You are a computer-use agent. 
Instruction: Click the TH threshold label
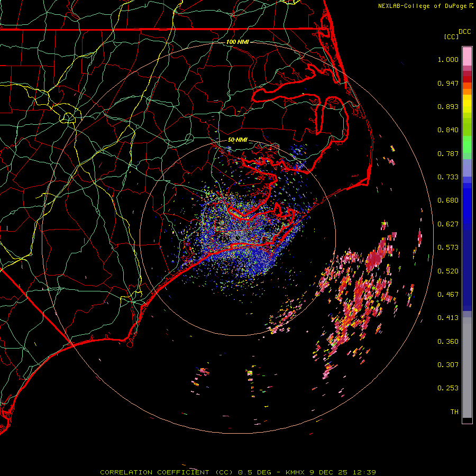(454, 412)
